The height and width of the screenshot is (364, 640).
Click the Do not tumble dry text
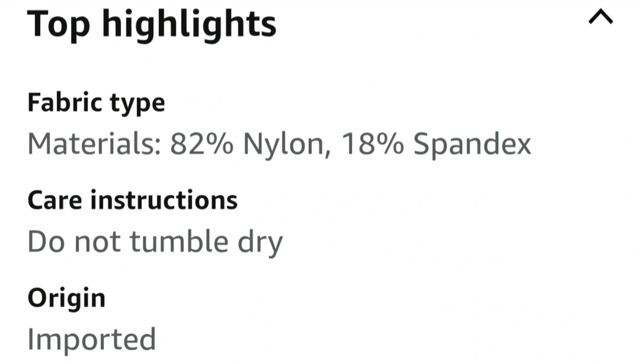pyautogui.click(x=155, y=241)
